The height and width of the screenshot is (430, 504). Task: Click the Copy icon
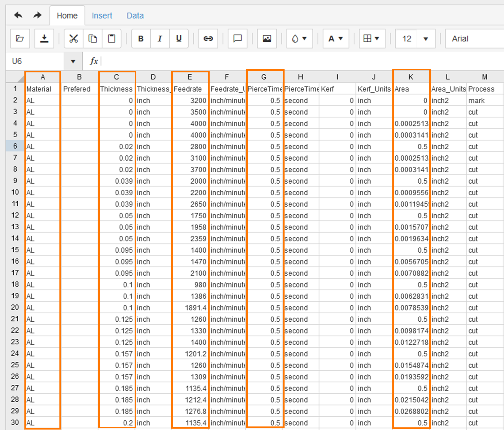pos(92,39)
